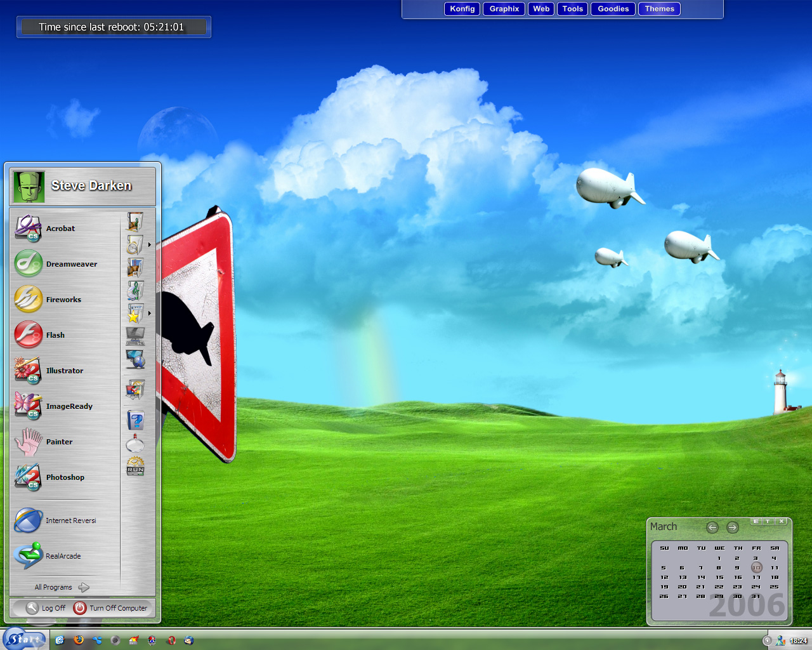Launch Firefox from quick launch bar

pyautogui.click(x=79, y=640)
